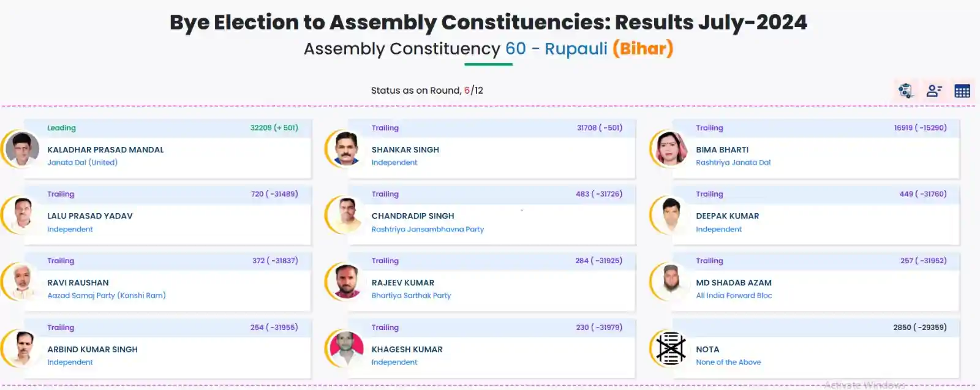The height and width of the screenshot is (390, 980).
Task: Open the Rupauli constituency name link
Action: click(576, 48)
